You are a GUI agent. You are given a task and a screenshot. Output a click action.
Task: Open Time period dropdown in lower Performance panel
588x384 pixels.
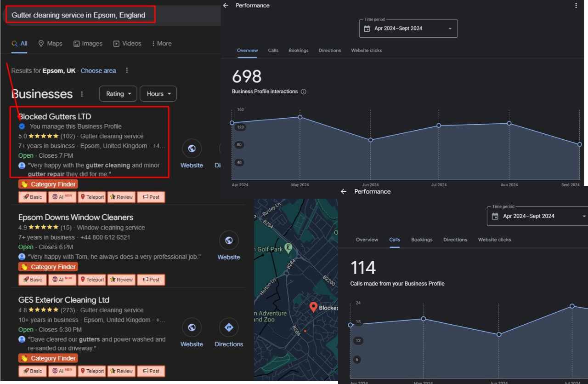pyautogui.click(x=537, y=216)
